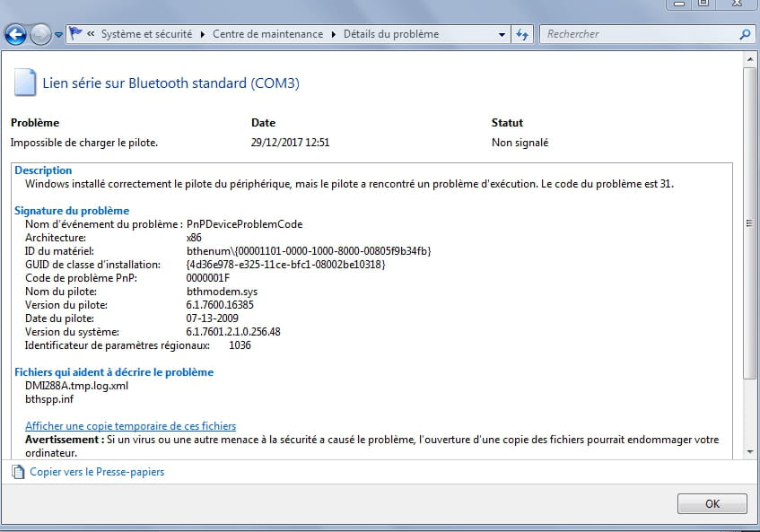Navigate to Centre de maintenance breadcrumb
Viewport: 760px width, 532px height.
click(x=267, y=34)
